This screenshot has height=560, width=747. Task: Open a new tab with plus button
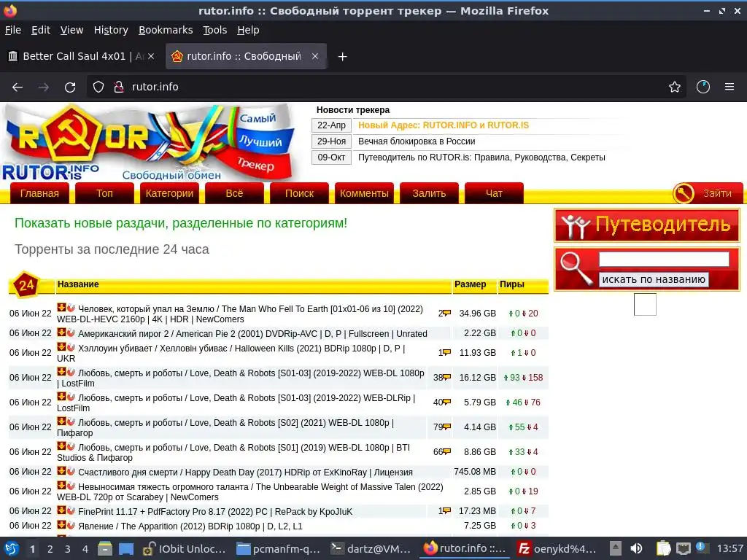pyautogui.click(x=342, y=57)
